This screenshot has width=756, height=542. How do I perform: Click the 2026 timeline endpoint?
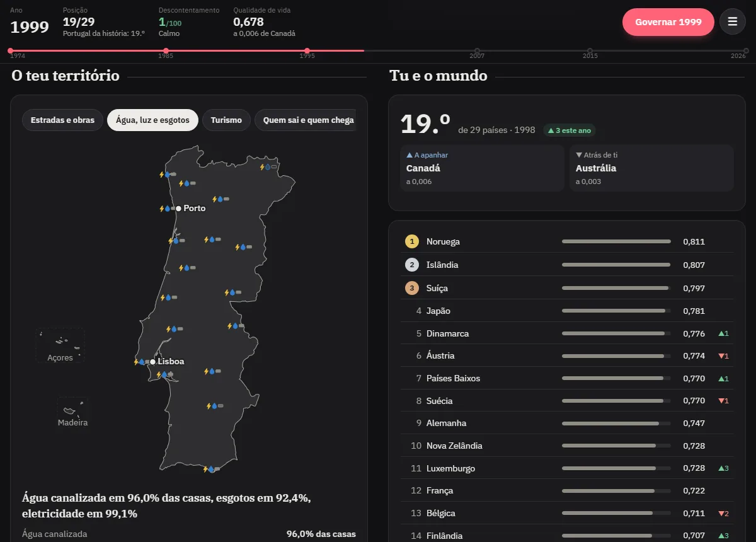coord(745,50)
